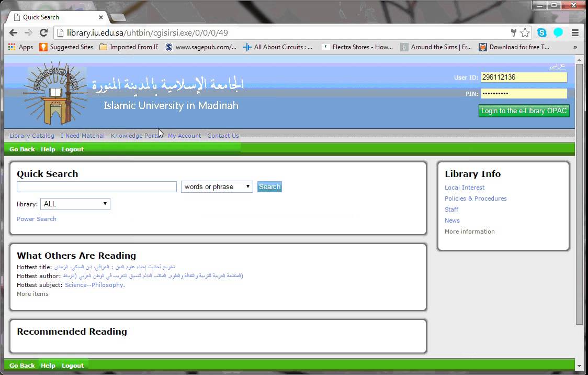Click the Quick Search text box
Screen dimensions: 588x375
point(97,186)
